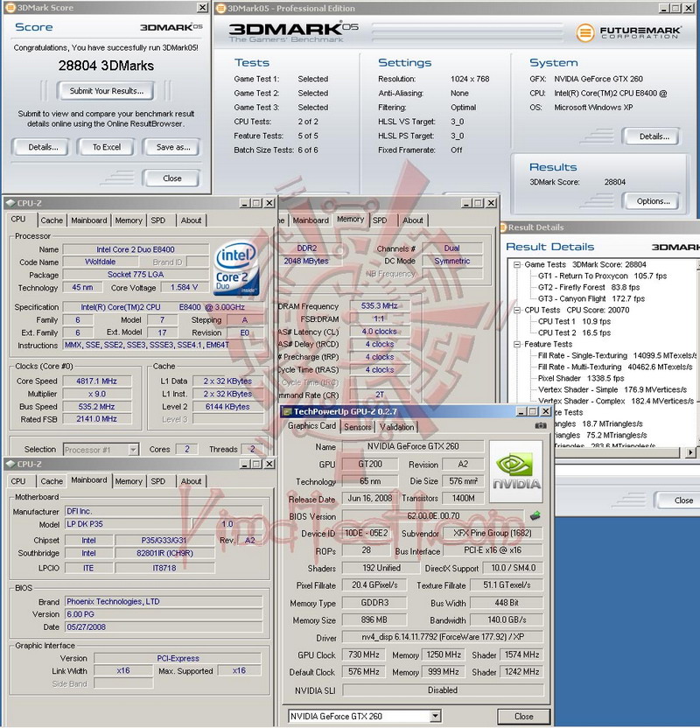Screen dimensions: 700x728
Task: Open the NVIDIA GeForce GTX 260 card dropdown
Action: (435, 716)
